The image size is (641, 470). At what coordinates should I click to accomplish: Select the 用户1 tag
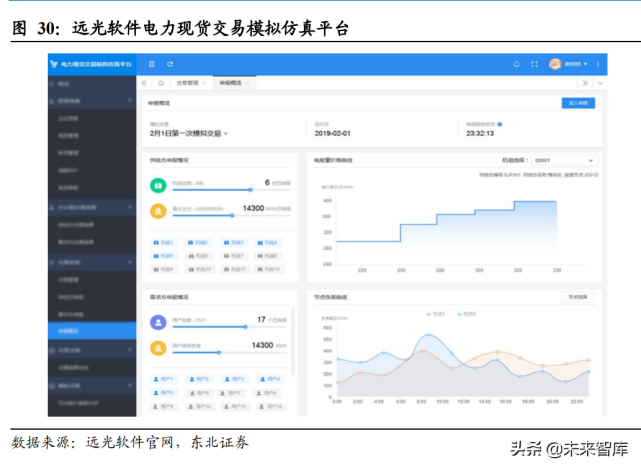click(x=164, y=379)
